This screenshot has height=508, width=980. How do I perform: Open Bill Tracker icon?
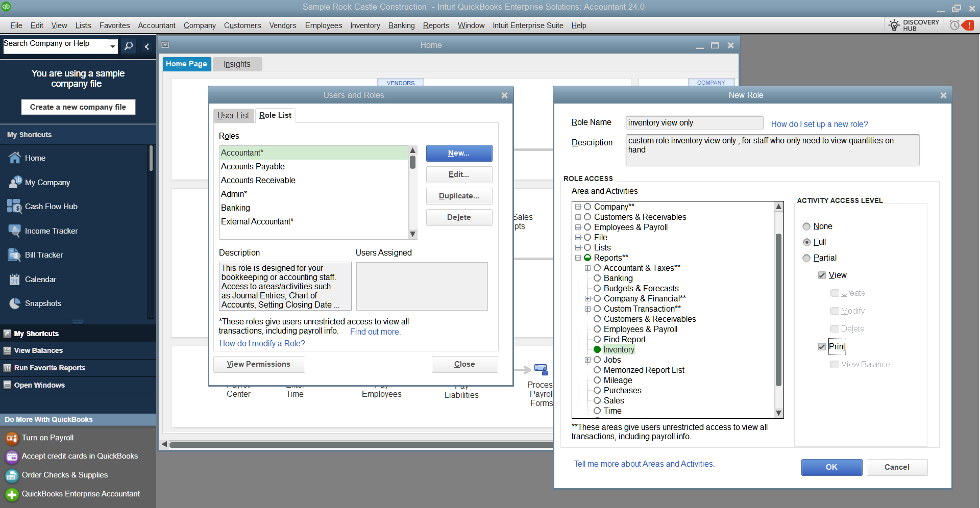[15, 255]
